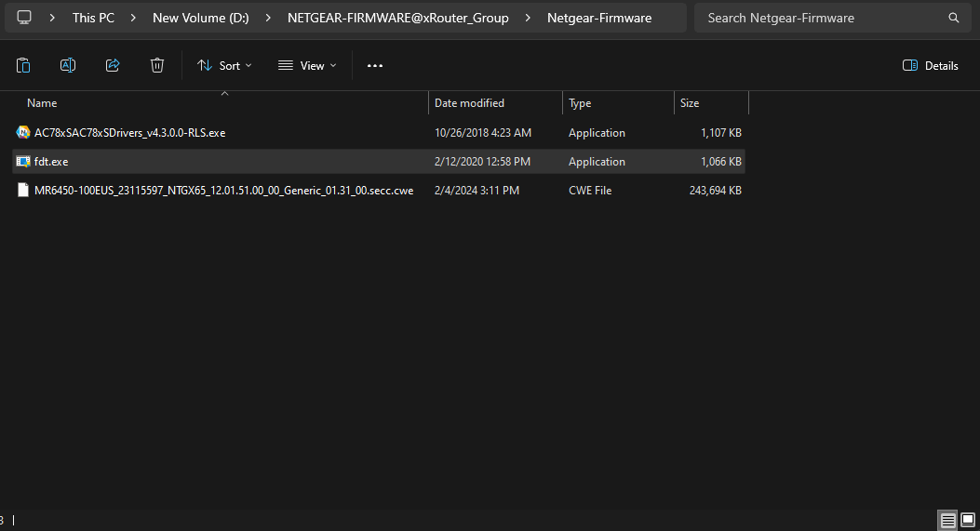Navigate to New Volume (D:) breadcrumb
Screen dimensions: 980x531
click(201, 18)
